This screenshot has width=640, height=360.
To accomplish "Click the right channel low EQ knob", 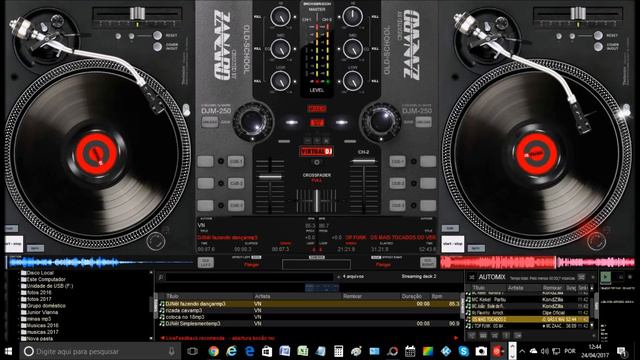I will pos(353,81).
